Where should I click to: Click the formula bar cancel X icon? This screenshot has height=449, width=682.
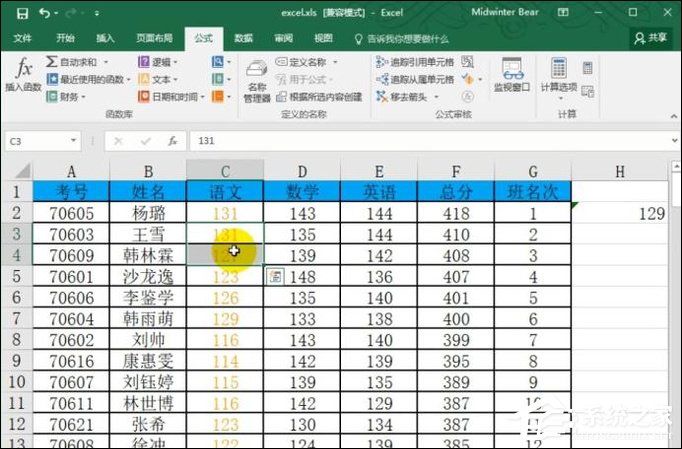[118, 141]
